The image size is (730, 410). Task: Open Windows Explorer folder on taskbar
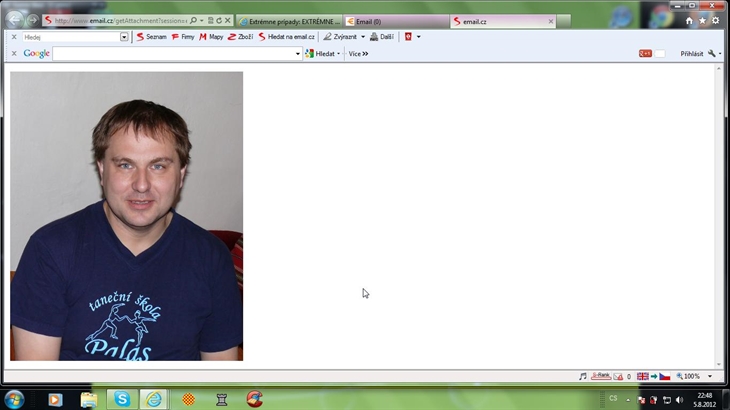tap(89, 399)
